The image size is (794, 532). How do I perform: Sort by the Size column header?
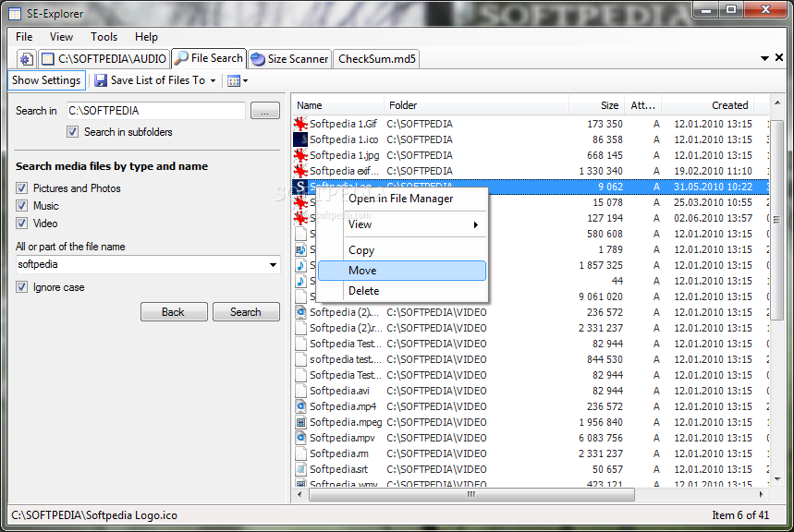(596, 105)
